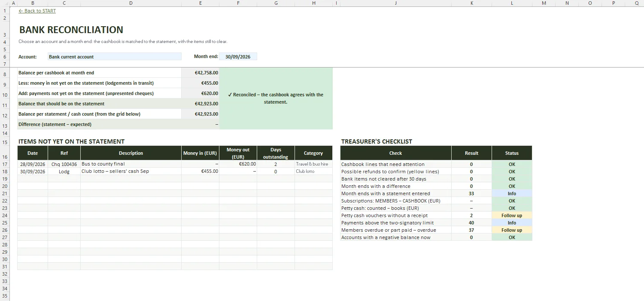The image size is (644, 301).
Task: Select column J header
Action: (395, 3)
